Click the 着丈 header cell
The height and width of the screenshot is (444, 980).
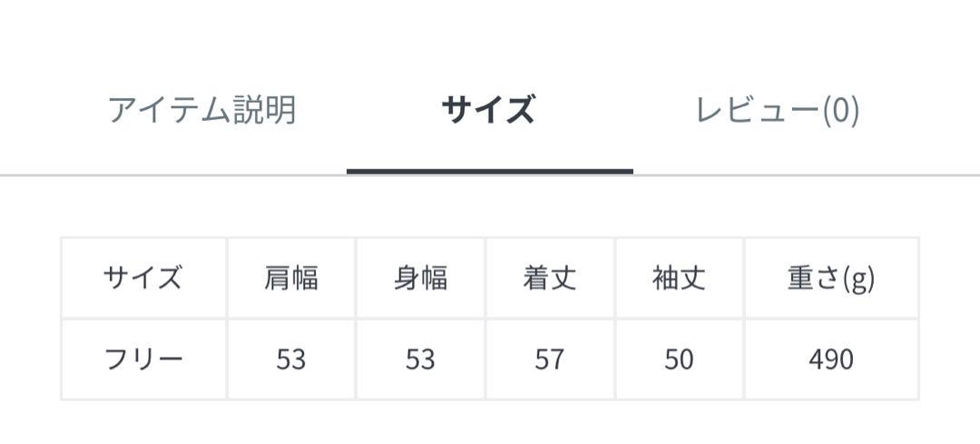550,278
